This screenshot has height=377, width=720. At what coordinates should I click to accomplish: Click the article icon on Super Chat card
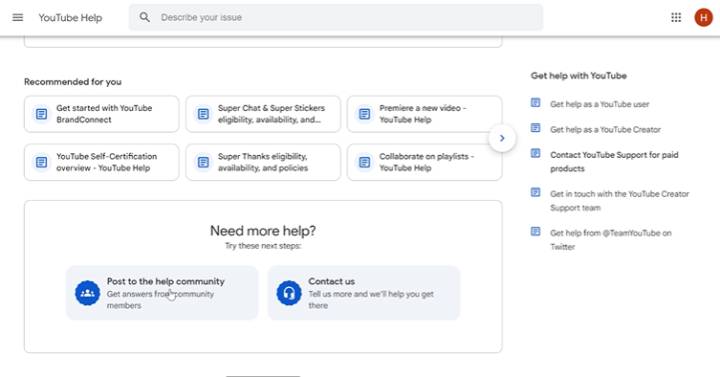[203, 114]
